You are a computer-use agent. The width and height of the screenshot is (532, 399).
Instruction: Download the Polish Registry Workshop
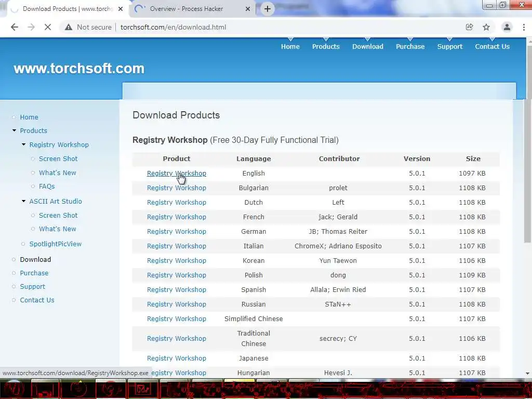tap(177, 275)
